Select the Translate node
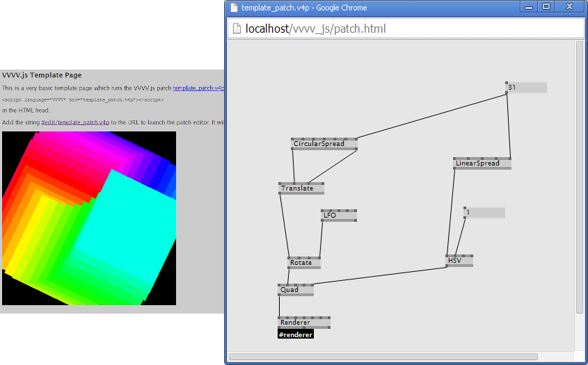 point(301,188)
